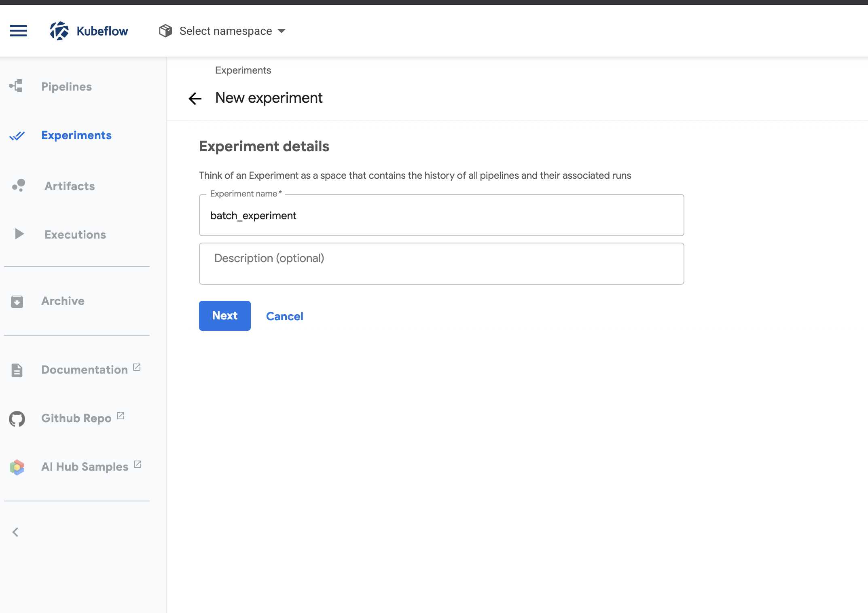
Task: Open the hamburger main menu
Action: (x=19, y=31)
